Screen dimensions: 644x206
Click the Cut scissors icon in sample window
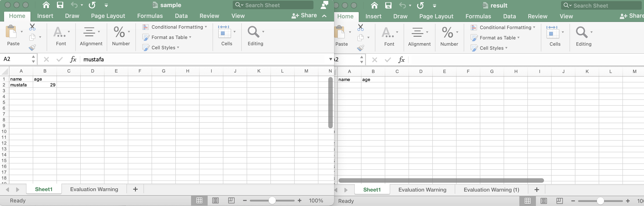(32, 27)
